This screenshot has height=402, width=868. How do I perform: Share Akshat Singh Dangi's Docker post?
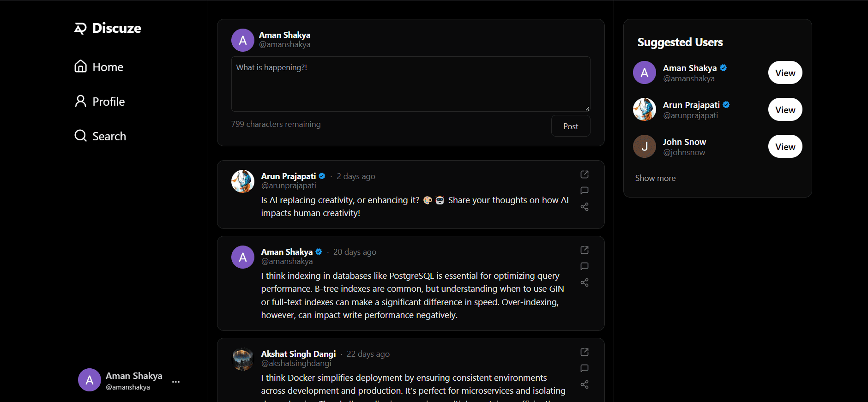585,384
